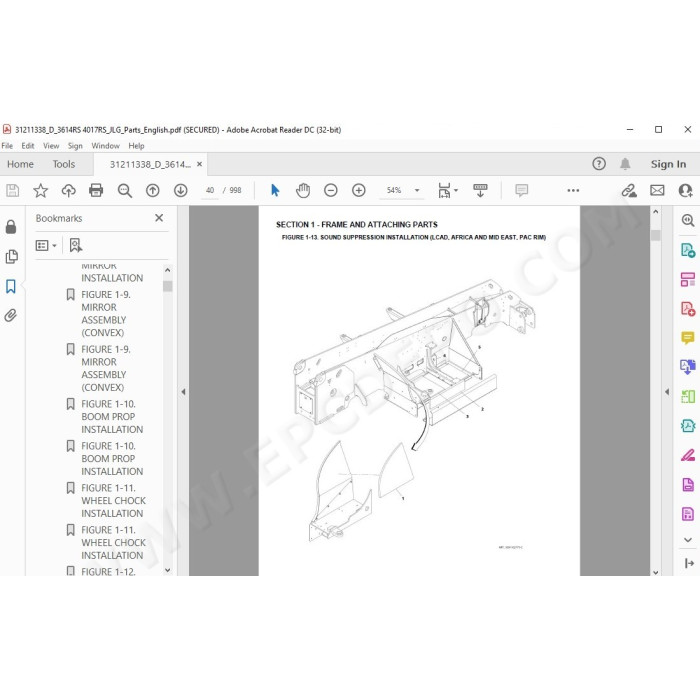The image size is (700, 700).
Task: Open first Figure 1-9 Mirror Assembly (Convex) bookmark
Action: (106, 313)
